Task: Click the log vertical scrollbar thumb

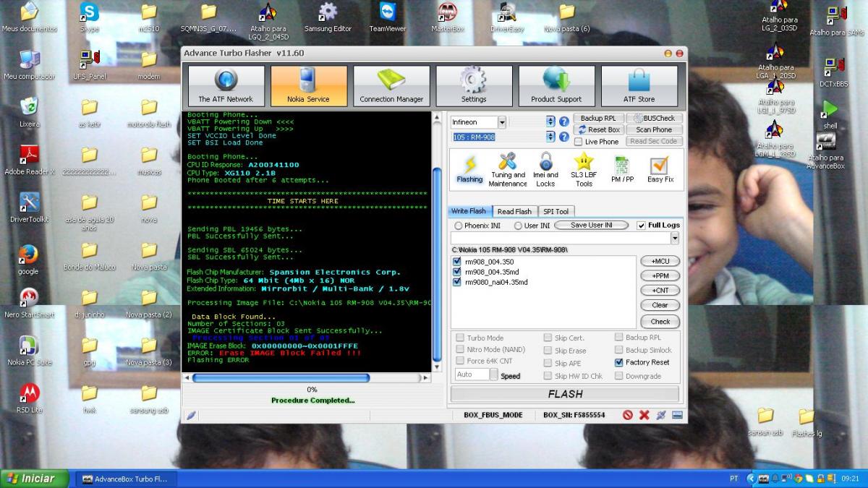Action: point(437,265)
